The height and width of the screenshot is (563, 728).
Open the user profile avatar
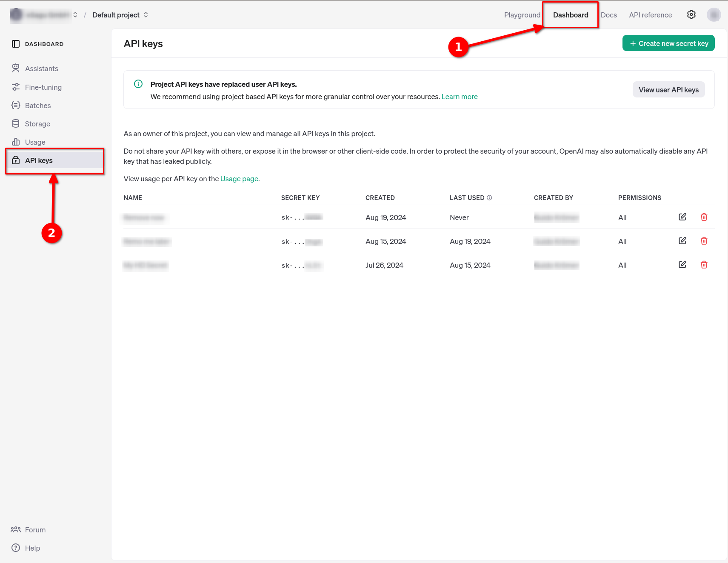(714, 15)
